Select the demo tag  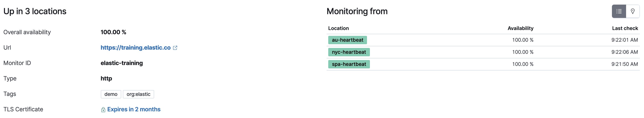click(111, 94)
